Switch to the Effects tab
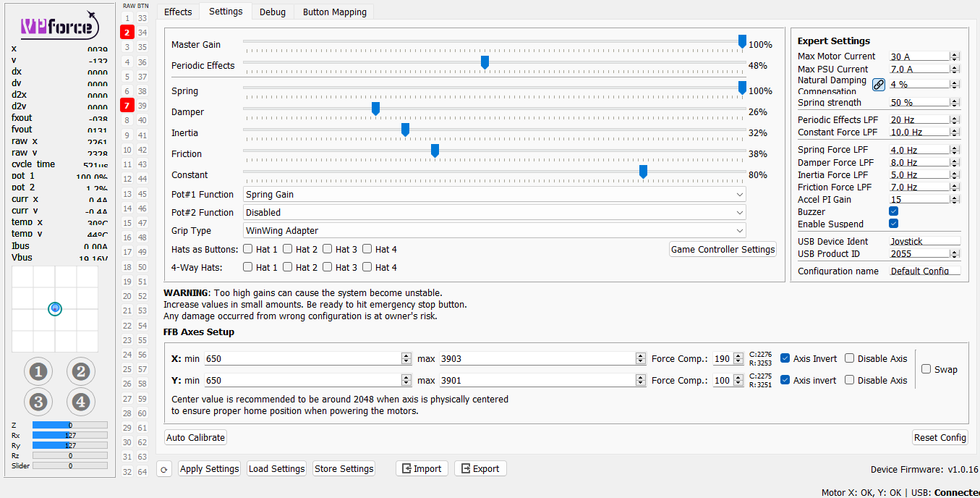Screen dimensions: 980x498 pyautogui.click(x=178, y=12)
